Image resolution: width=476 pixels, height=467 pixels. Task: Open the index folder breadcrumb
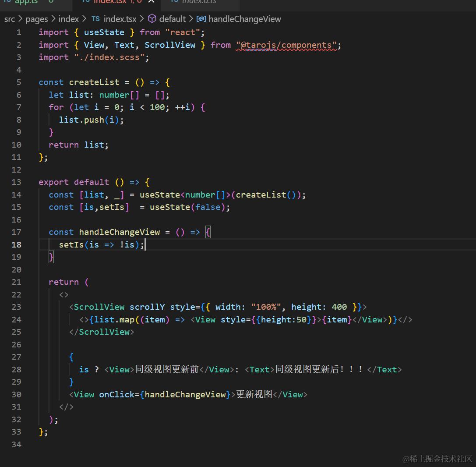click(68, 19)
